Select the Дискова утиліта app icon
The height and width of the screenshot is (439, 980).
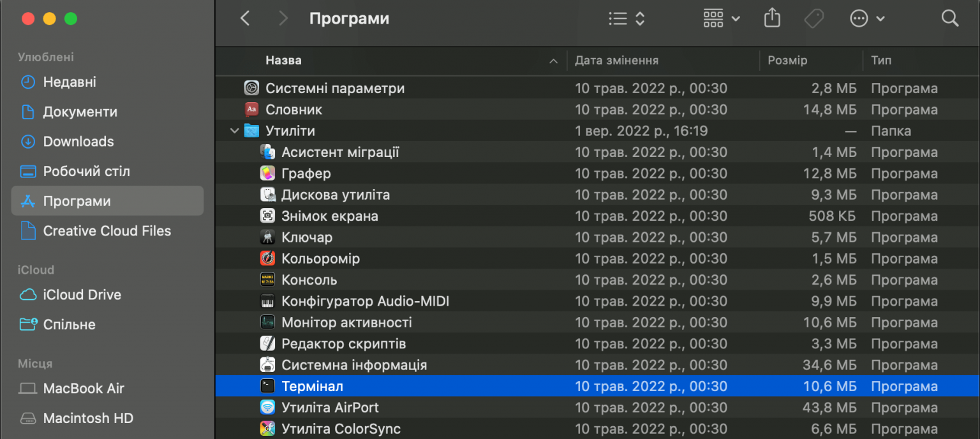(267, 195)
